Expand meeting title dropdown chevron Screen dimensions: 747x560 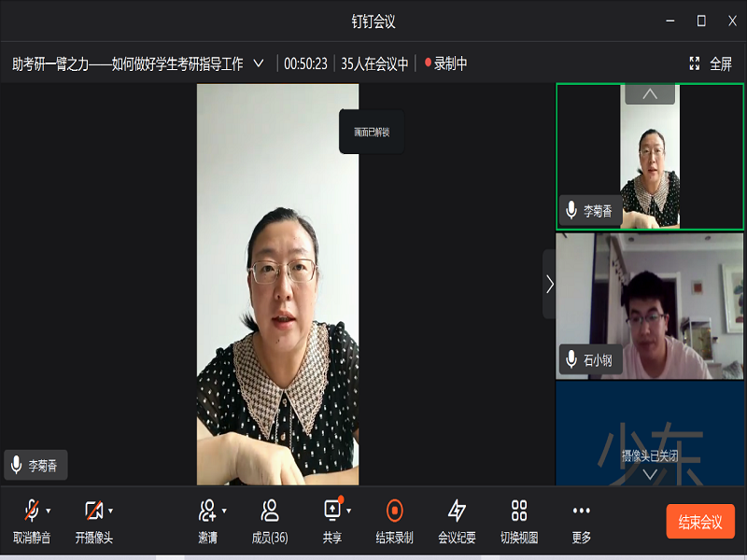(x=259, y=63)
